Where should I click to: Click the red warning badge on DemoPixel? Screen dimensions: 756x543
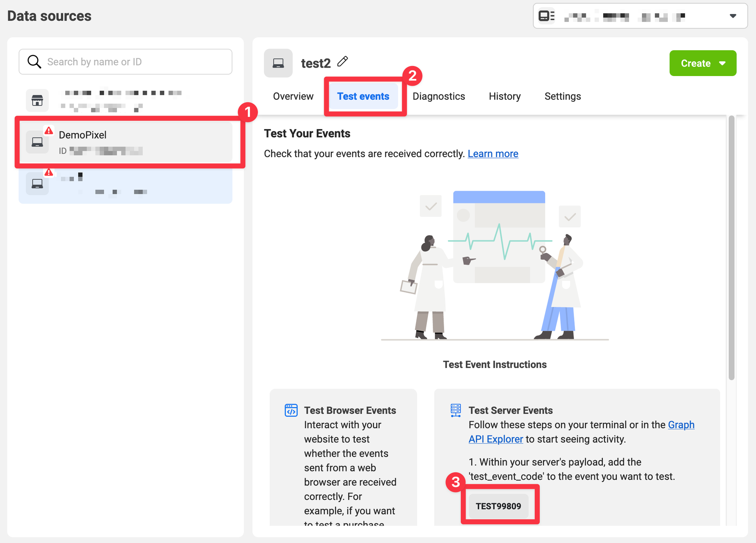click(49, 131)
